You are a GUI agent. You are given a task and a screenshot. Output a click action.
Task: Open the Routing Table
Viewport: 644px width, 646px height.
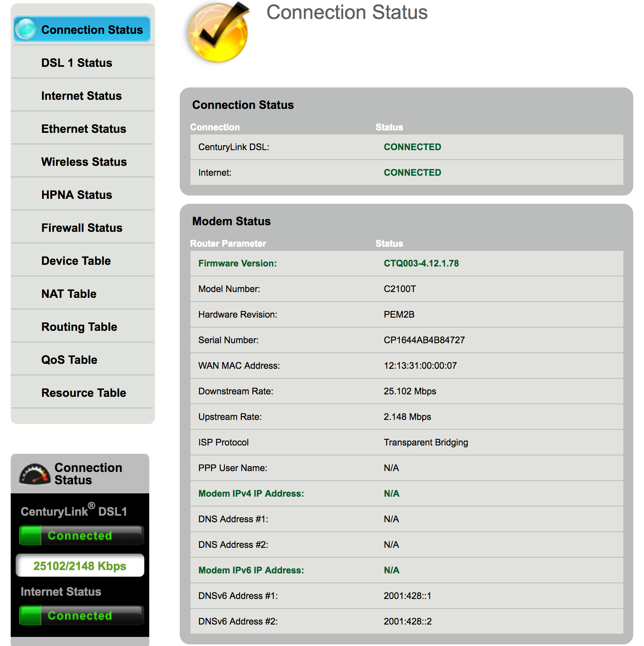tap(79, 327)
